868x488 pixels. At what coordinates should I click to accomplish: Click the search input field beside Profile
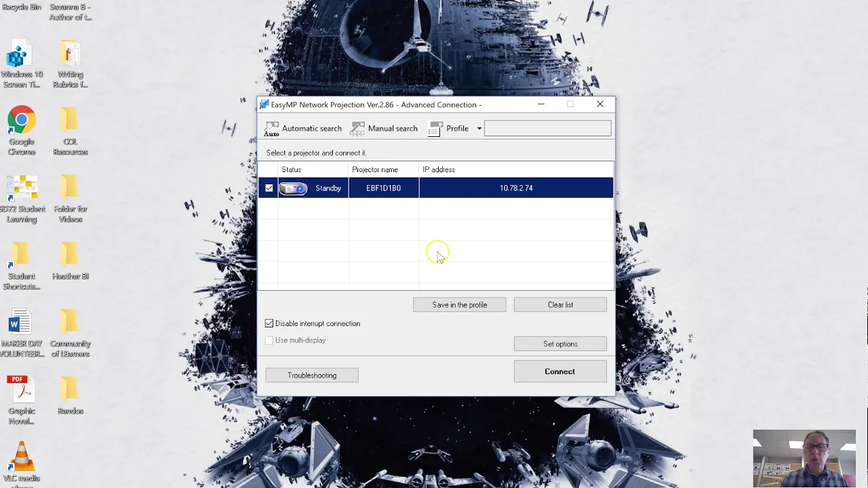click(547, 128)
